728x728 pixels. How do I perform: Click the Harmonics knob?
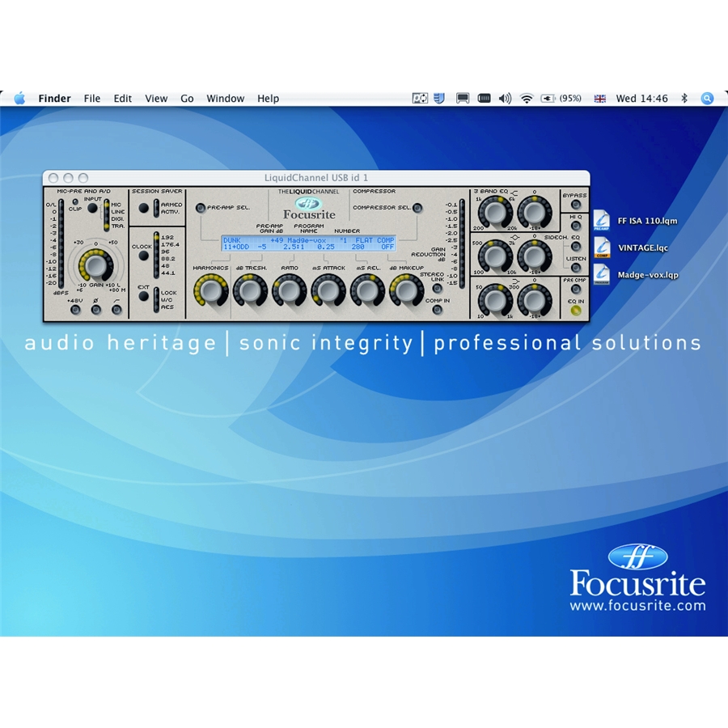211,290
